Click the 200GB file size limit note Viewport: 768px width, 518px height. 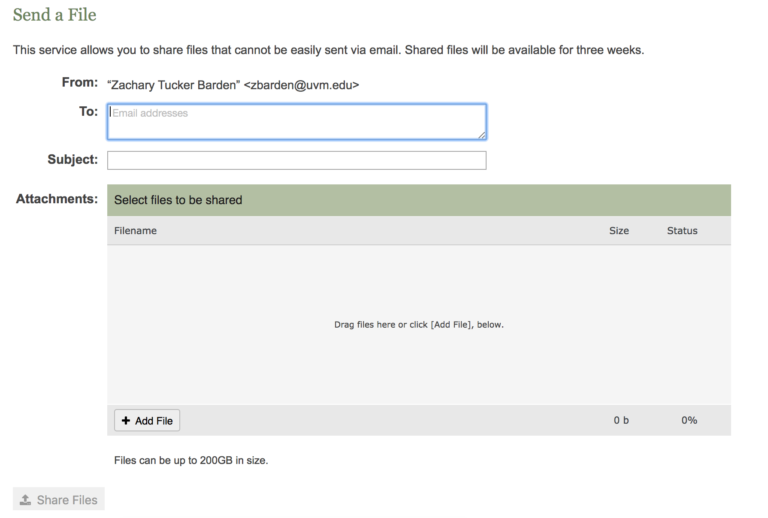(191, 461)
